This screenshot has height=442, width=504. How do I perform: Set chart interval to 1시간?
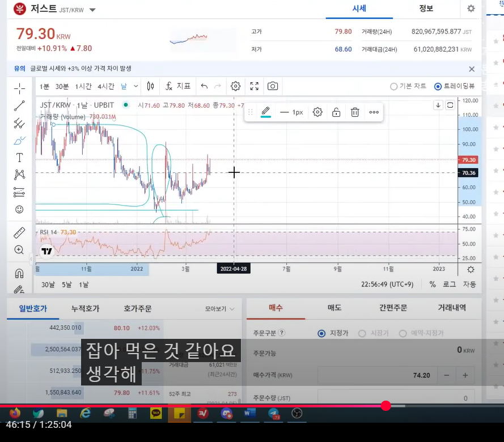[x=83, y=86]
